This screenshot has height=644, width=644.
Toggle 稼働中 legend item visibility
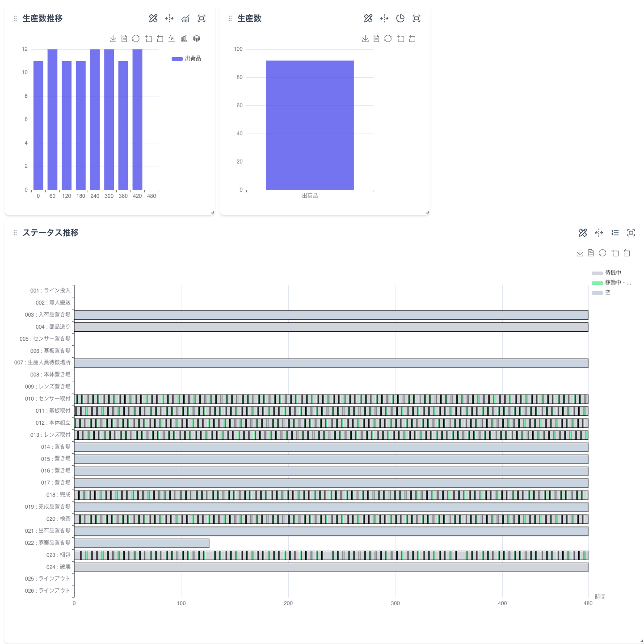611,283
